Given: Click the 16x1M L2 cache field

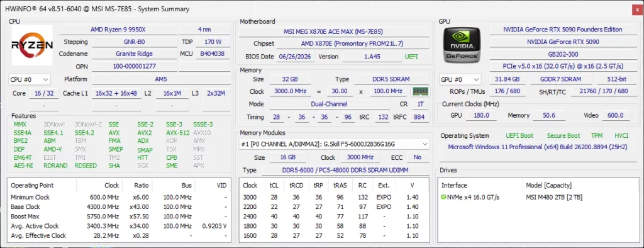Looking at the screenshot, I should click(172, 93).
